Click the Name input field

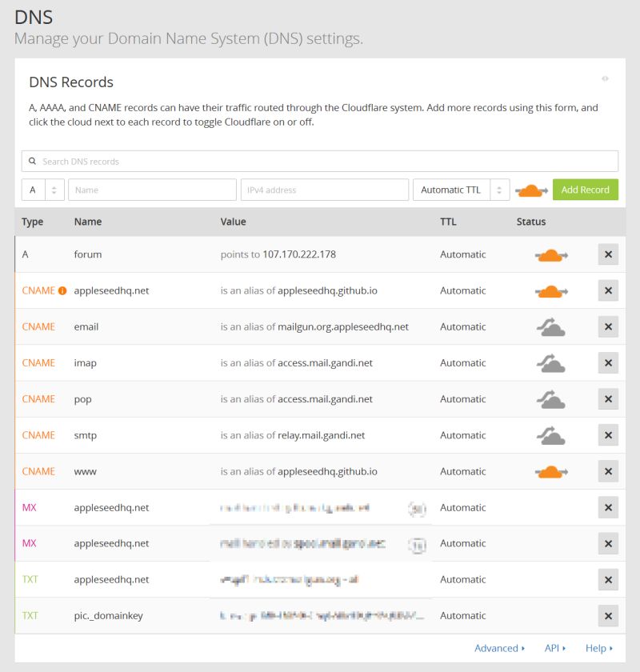pos(152,190)
